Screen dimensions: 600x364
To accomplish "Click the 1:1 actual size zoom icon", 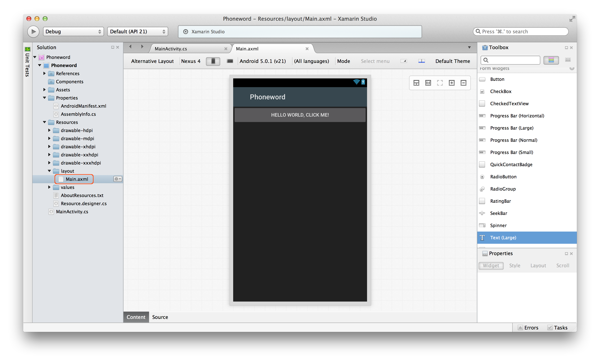I will (x=428, y=83).
